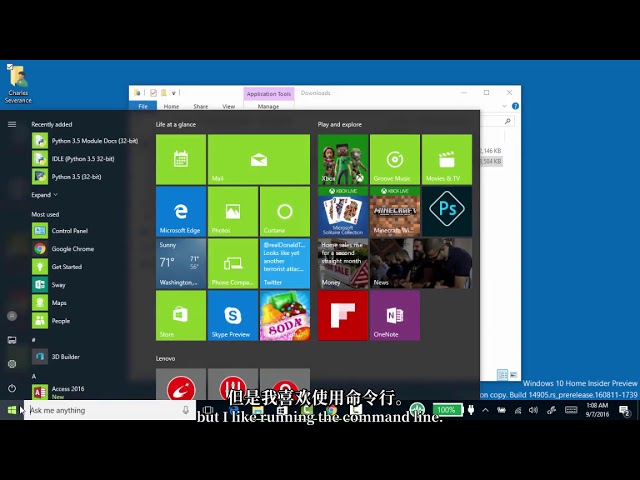Screen dimensions: 640x480
Task: Open the Action Center notifications
Action: click(x=624, y=411)
